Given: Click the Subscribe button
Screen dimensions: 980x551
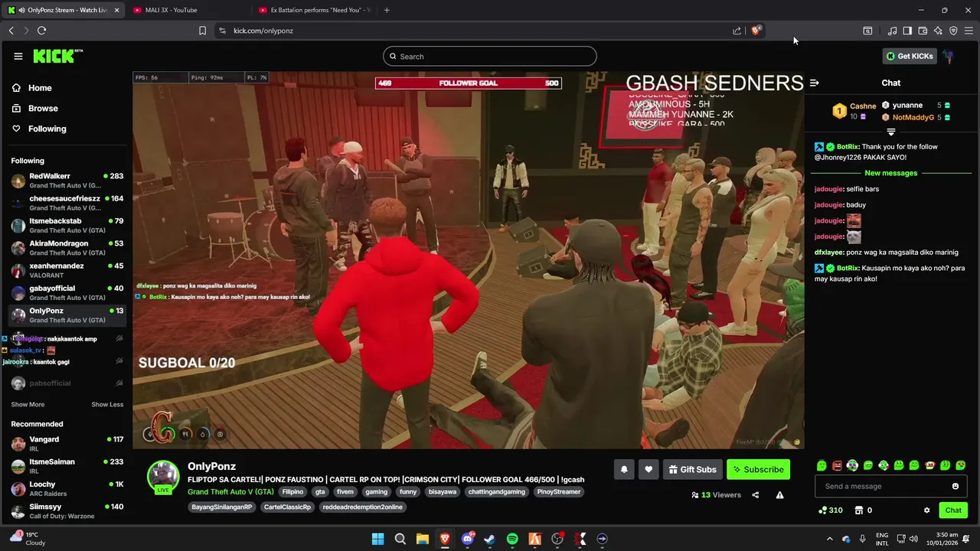Looking at the screenshot, I should tap(758, 469).
